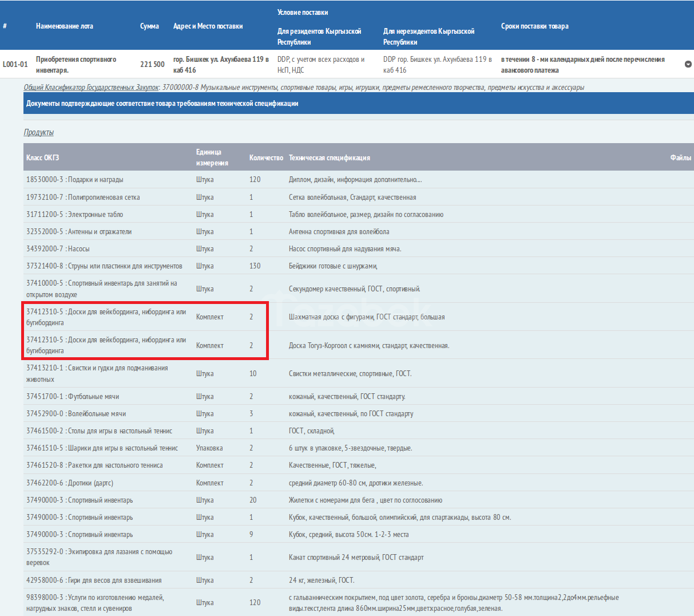Viewport: 694px width, 616px height.
Task: Click the Количество column header
Action: [266, 157]
